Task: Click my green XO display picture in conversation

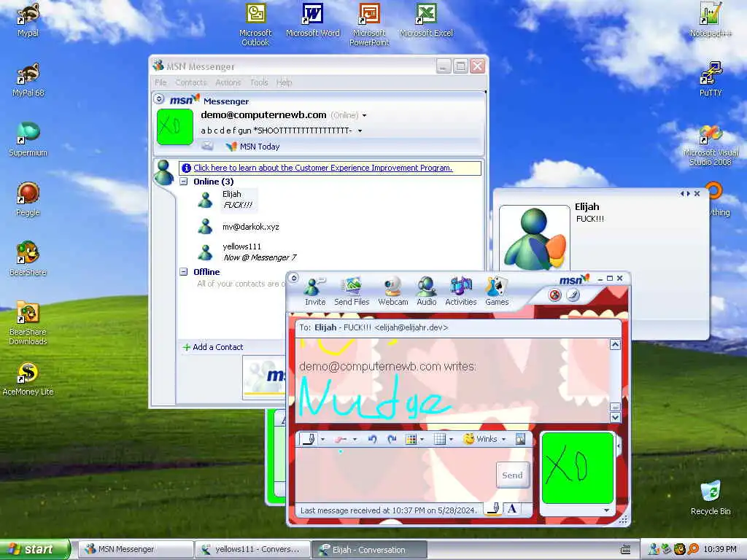Action: click(578, 467)
